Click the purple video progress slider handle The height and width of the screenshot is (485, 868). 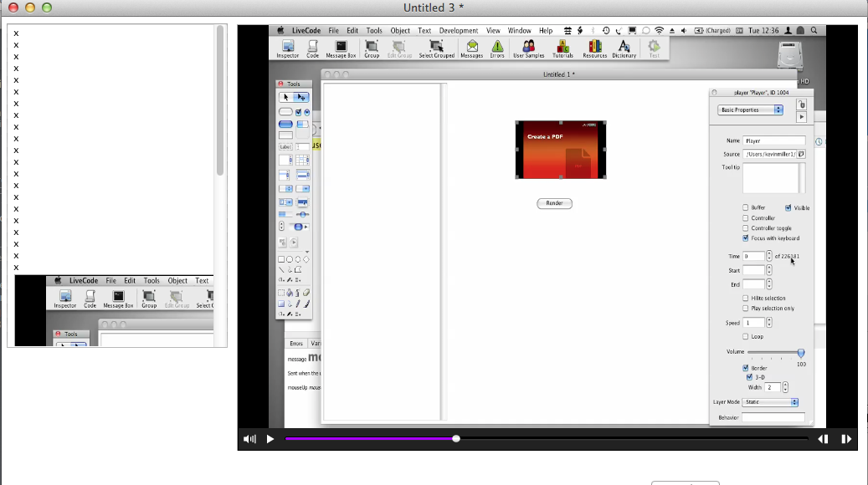pos(456,438)
